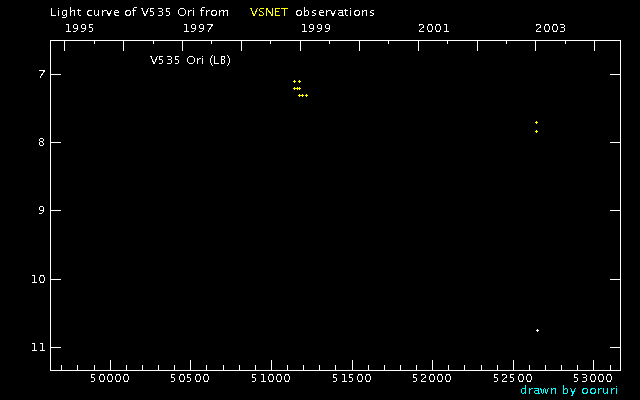Click the yellow VSNET word in title

coord(269,12)
